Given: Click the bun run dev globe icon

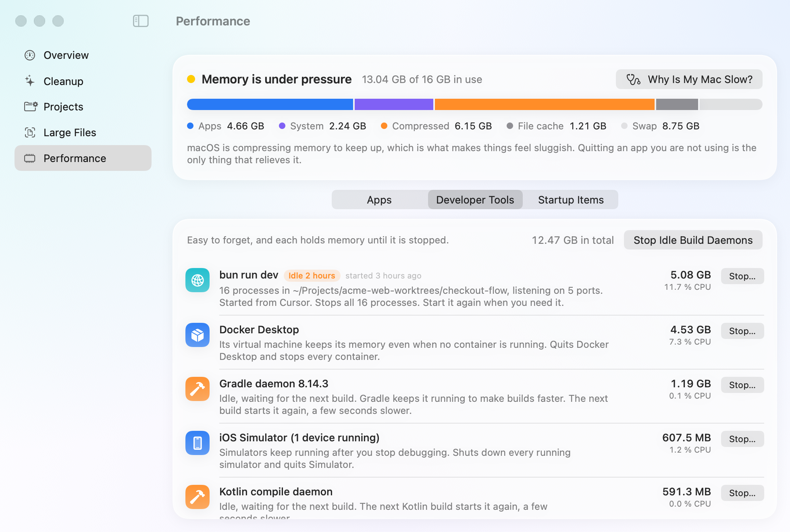Looking at the screenshot, I should [x=197, y=280].
